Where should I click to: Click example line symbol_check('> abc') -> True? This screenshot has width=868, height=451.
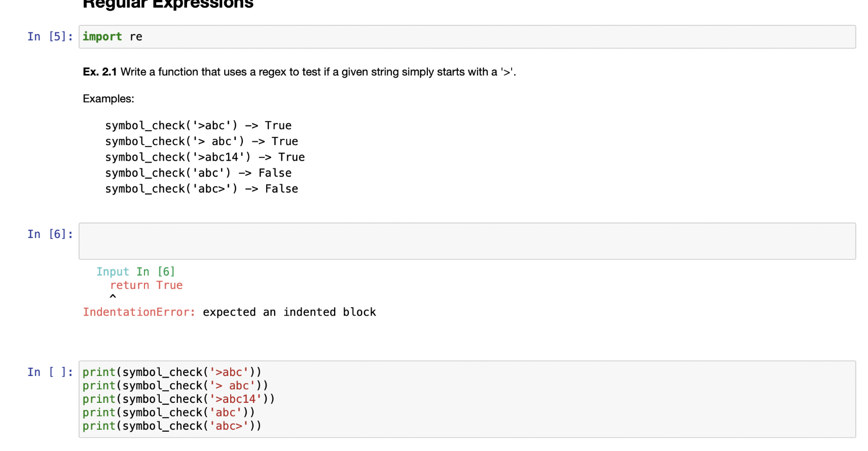pos(201,141)
